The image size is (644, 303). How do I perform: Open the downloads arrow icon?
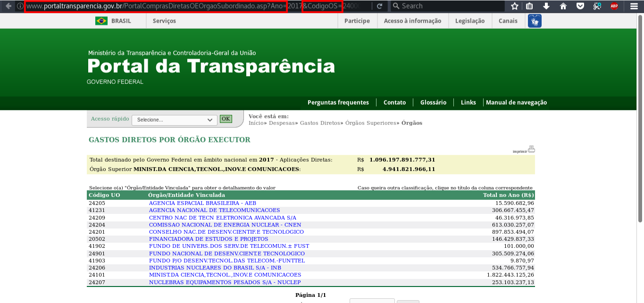546,6
